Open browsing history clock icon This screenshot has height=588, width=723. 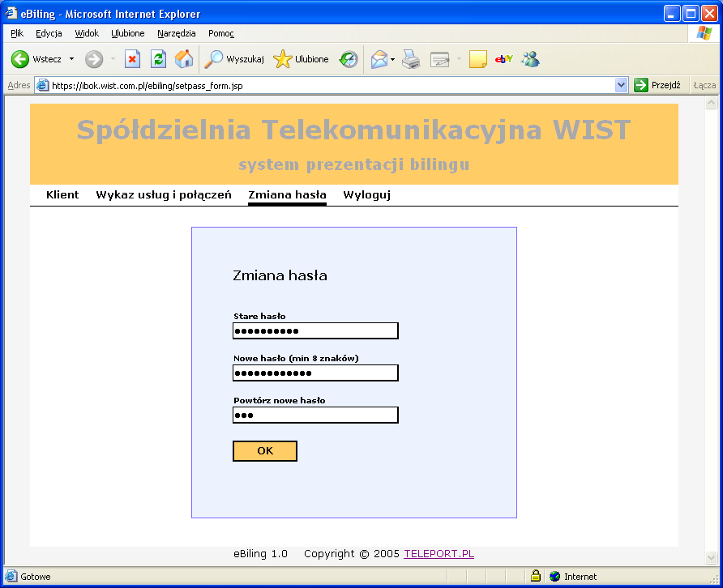click(x=349, y=59)
